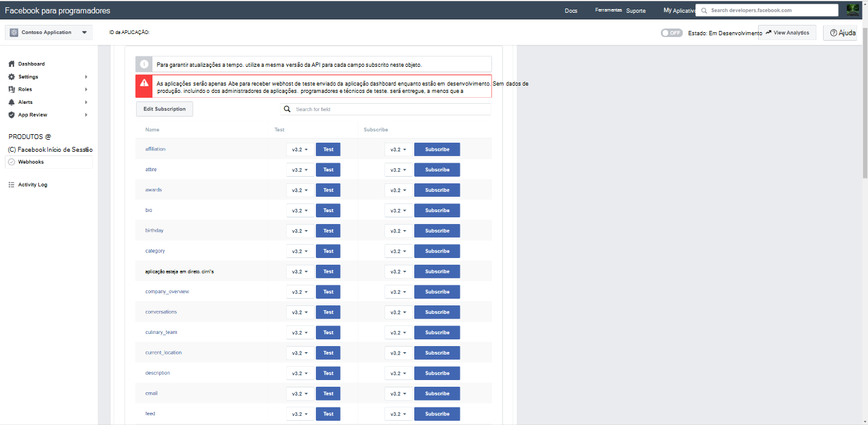
Task: Open My Aplicativos menu
Action: [679, 10]
